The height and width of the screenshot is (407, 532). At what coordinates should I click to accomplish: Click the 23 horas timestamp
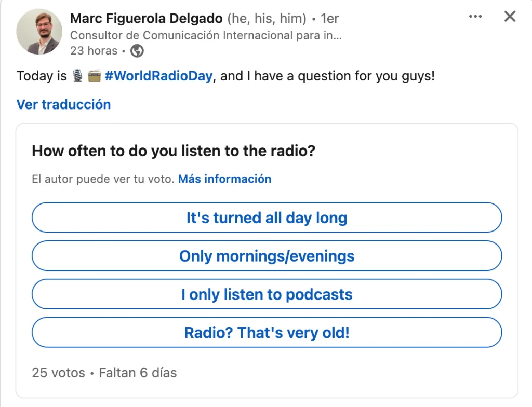point(94,51)
